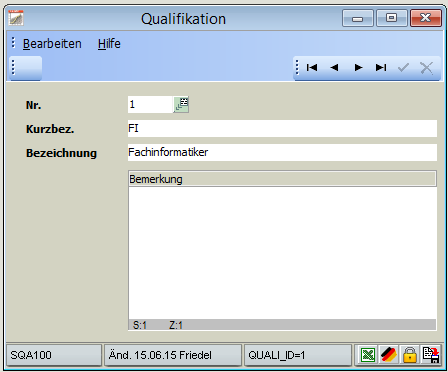Maximize the Qualifikation window

392,18
